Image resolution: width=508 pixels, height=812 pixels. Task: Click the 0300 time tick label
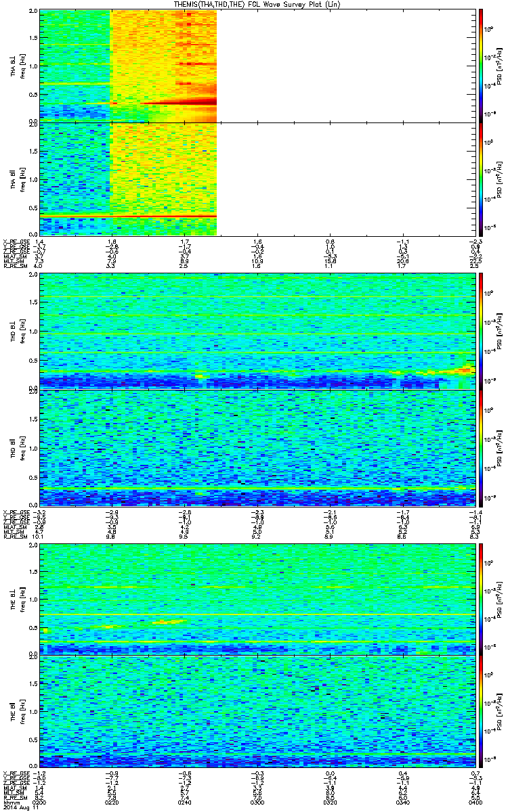(257, 801)
